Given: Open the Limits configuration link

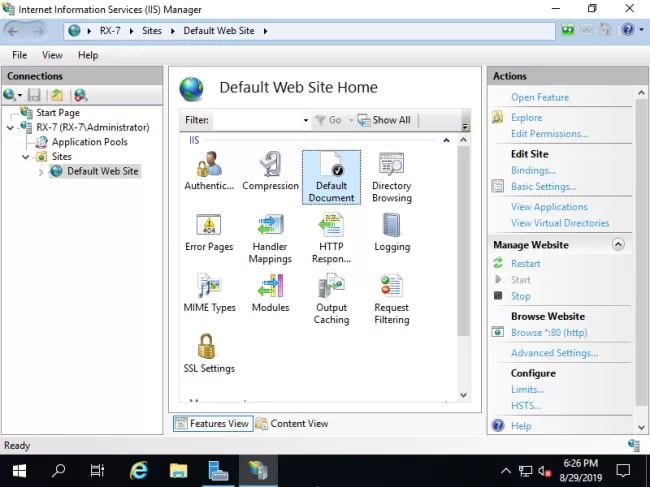Looking at the screenshot, I should 527,390.
